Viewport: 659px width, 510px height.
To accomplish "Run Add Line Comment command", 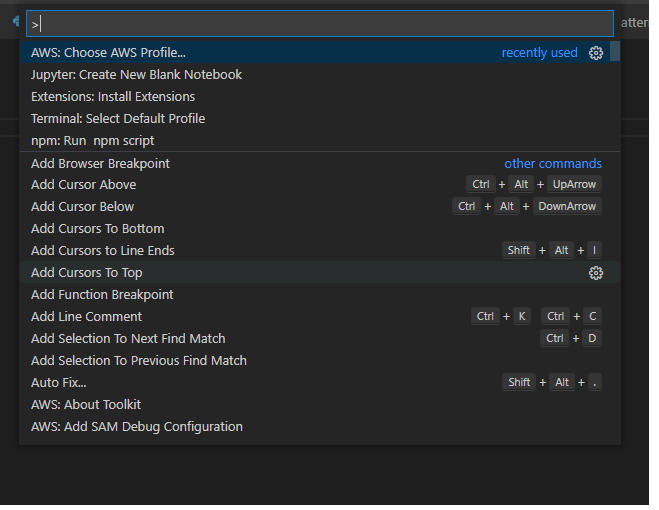I will 86,317.
